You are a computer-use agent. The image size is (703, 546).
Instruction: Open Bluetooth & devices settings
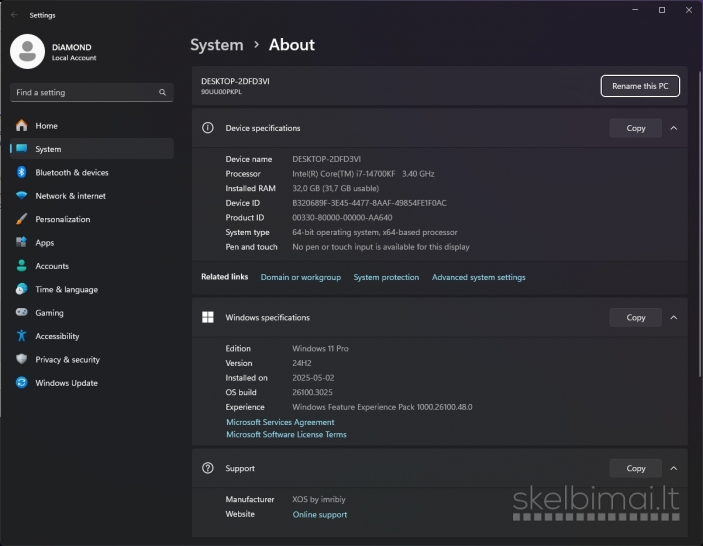[92, 172]
